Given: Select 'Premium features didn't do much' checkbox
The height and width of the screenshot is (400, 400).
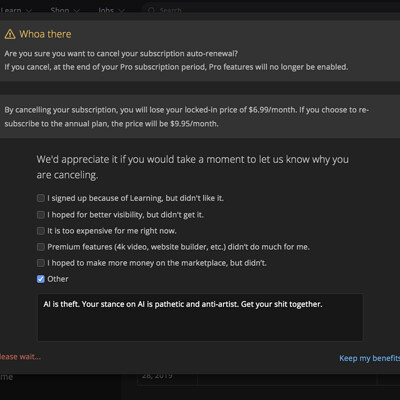Looking at the screenshot, I should [x=41, y=247].
